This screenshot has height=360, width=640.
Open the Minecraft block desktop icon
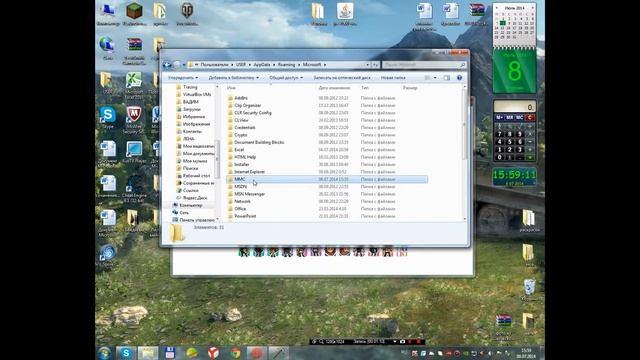tap(134, 13)
